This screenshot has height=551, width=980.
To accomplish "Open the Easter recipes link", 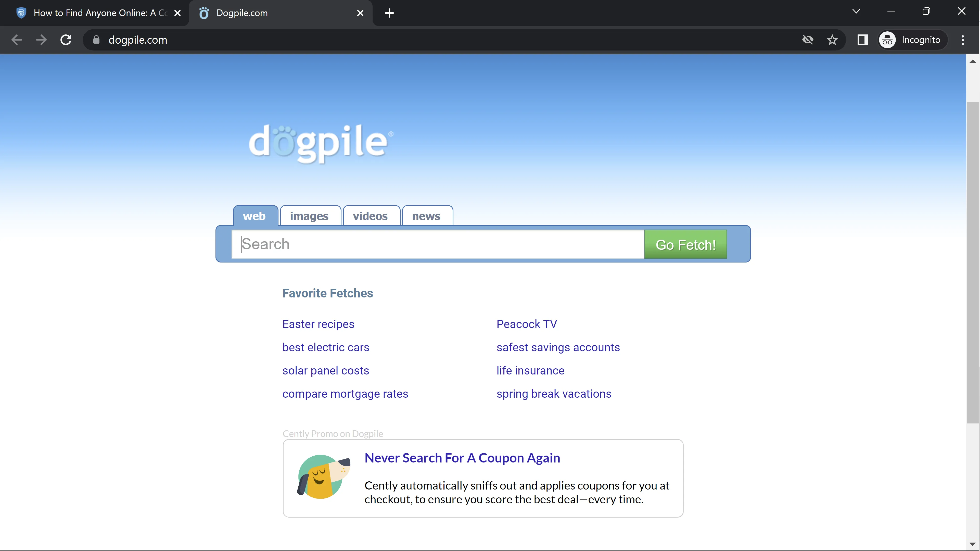I will (x=318, y=324).
